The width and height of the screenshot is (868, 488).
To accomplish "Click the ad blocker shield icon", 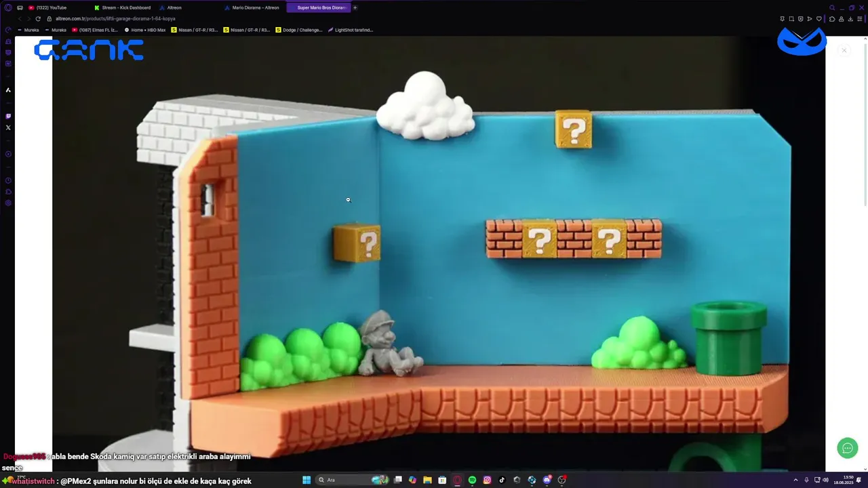I will pyautogui.click(x=800, y=18).
